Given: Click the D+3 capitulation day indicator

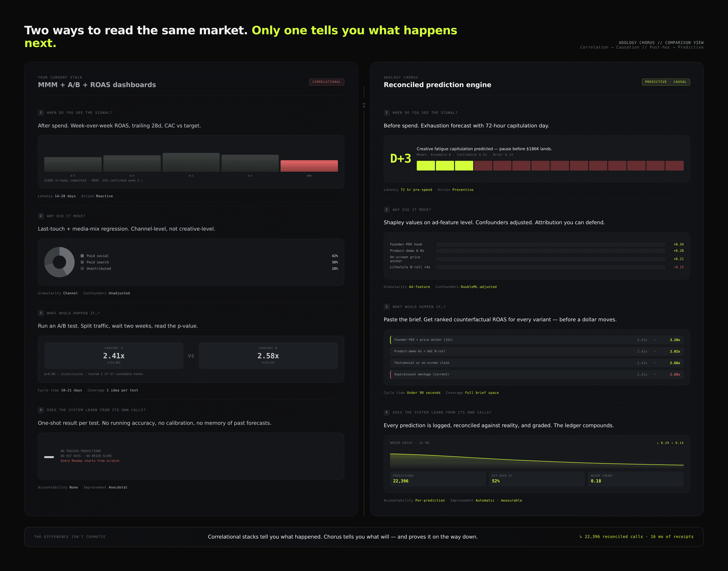Looking at the screenshot, I should tap(400, 159).
